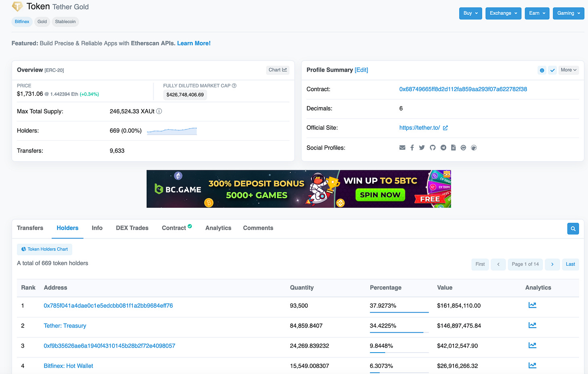Open analytics chart icon for Tether: Treasury

(532, 325)
